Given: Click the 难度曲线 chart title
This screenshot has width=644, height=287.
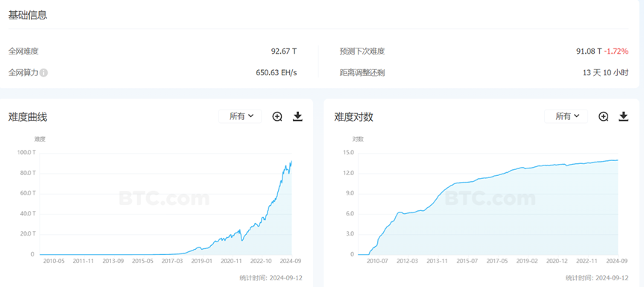Looking at the screenshot, I should (28, 117).
